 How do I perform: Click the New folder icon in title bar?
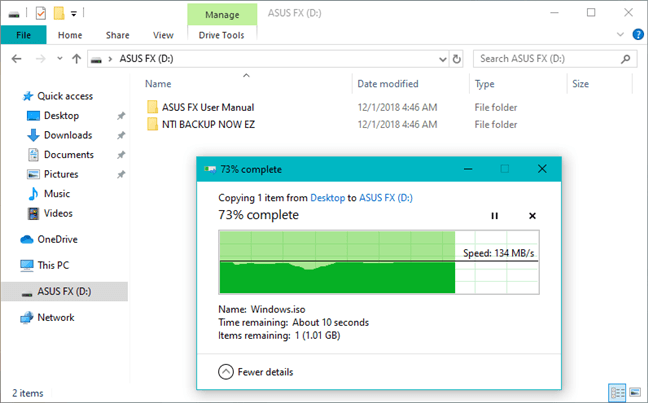pos(59,13)
